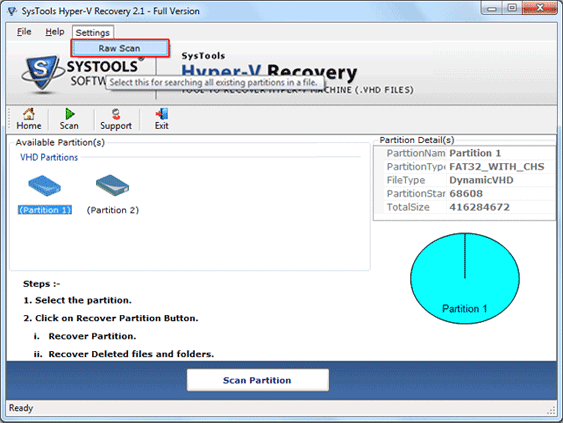Image resolution: width=563 pixels, height=423 pixels.
Task: Select the PartitionName value Partition 1
Action: (475, 153)
